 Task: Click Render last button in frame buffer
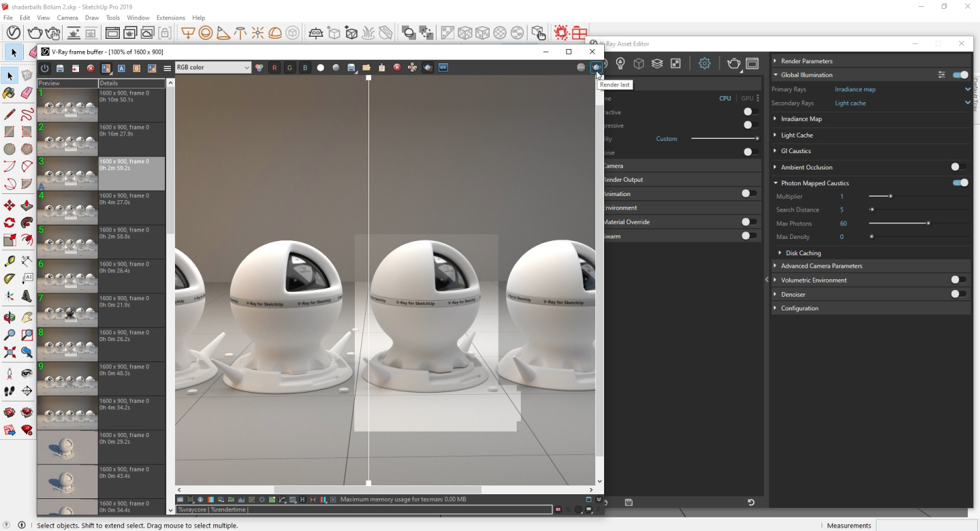click(597, 67)
